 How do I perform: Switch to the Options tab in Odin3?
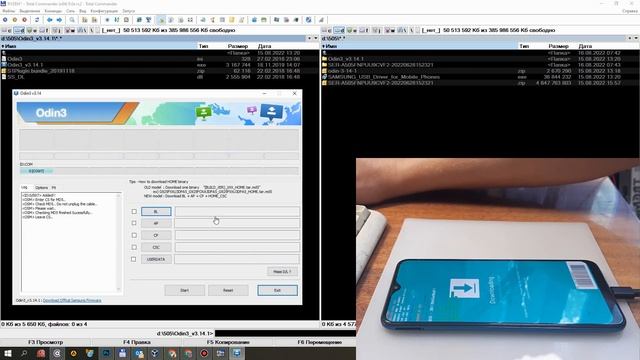click(41, 188)
